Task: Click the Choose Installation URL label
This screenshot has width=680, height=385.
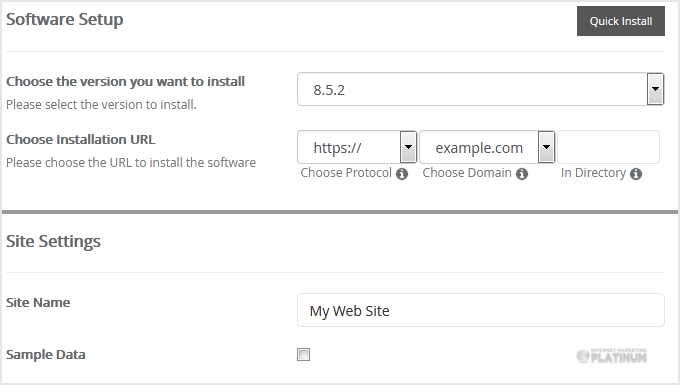Action: pos(81,140)
